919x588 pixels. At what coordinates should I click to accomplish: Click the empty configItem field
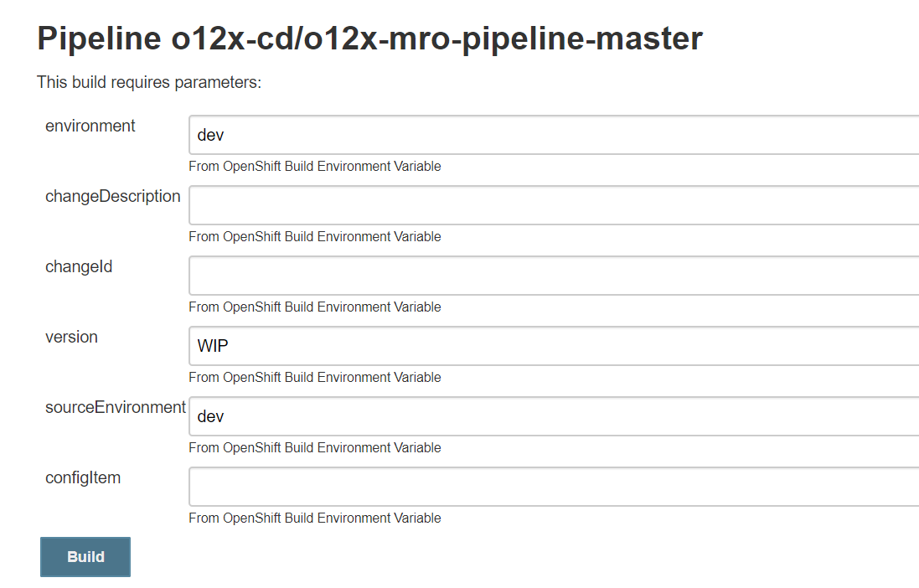tap(503, 487)
